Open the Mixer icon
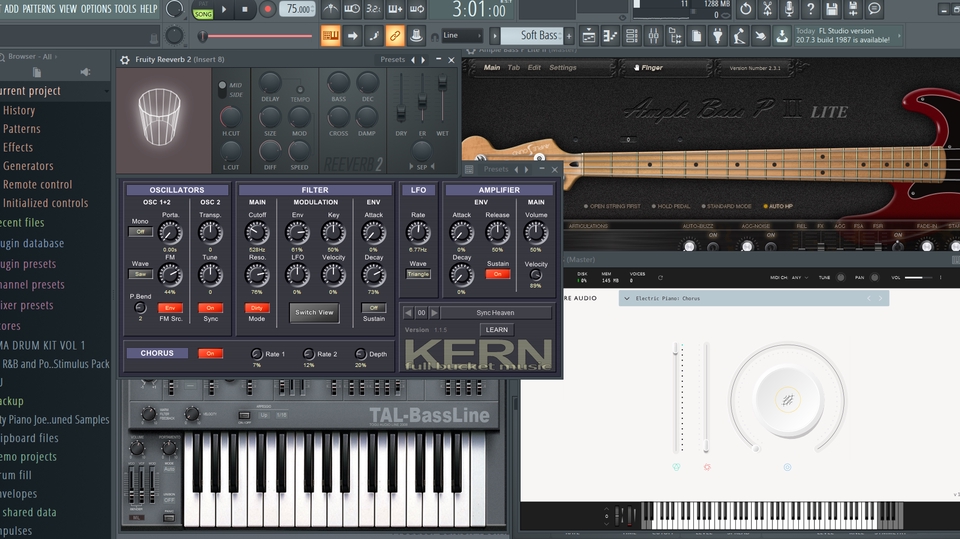This screenshot has width=960, height=539. (653, 36)
